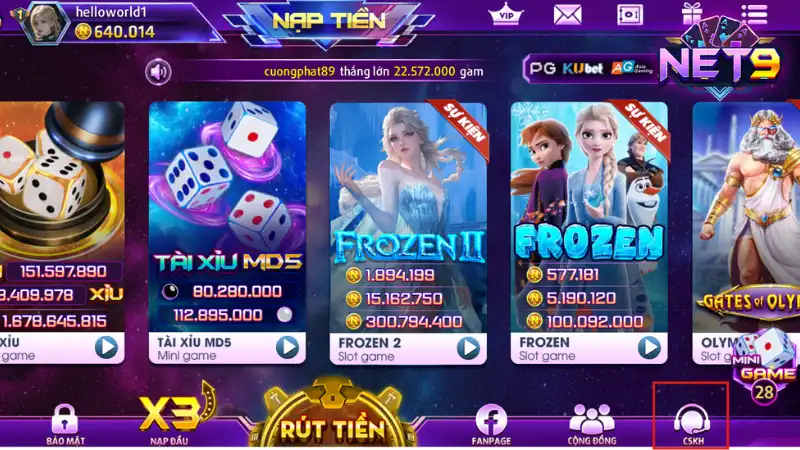Play the Frozen slot game
The image size is (800, 450).
(649, 347)
